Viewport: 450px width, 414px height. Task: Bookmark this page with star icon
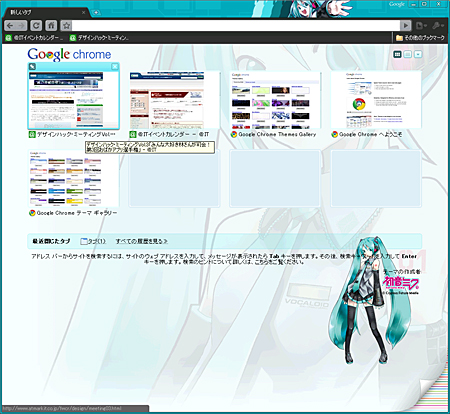[x=66, y=26]
